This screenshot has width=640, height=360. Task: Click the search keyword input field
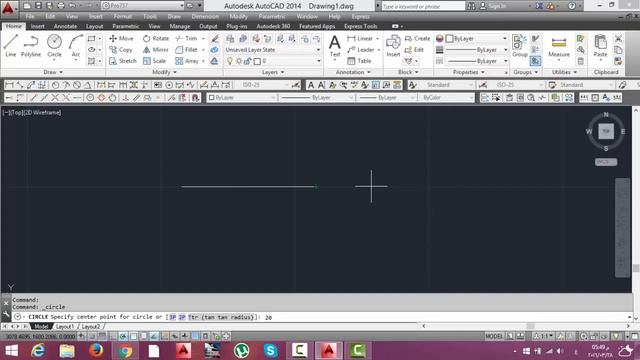coord(423,6)
